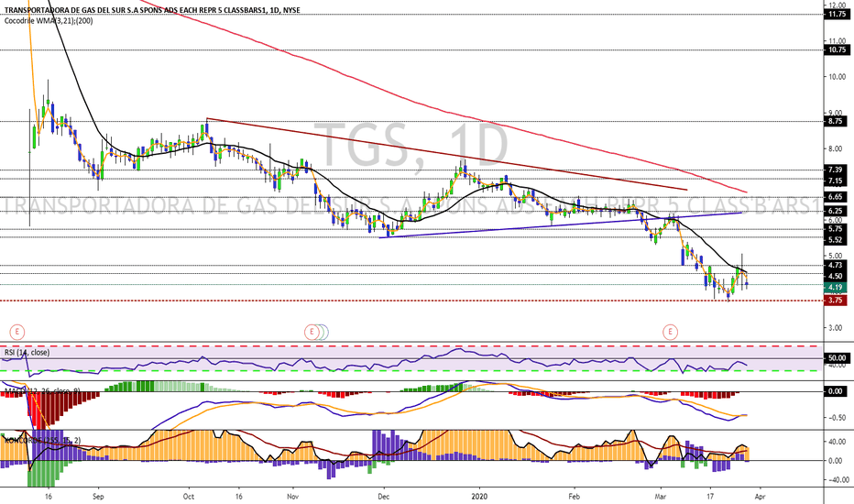
Task: Click the 10.00 tick on the price scale
Action: coord(838,77)
